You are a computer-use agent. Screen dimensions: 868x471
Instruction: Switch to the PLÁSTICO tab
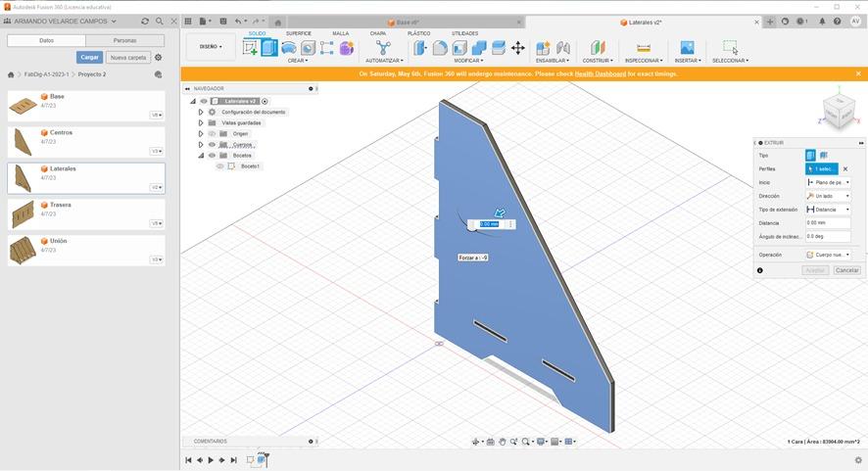(x=419, y=33)
